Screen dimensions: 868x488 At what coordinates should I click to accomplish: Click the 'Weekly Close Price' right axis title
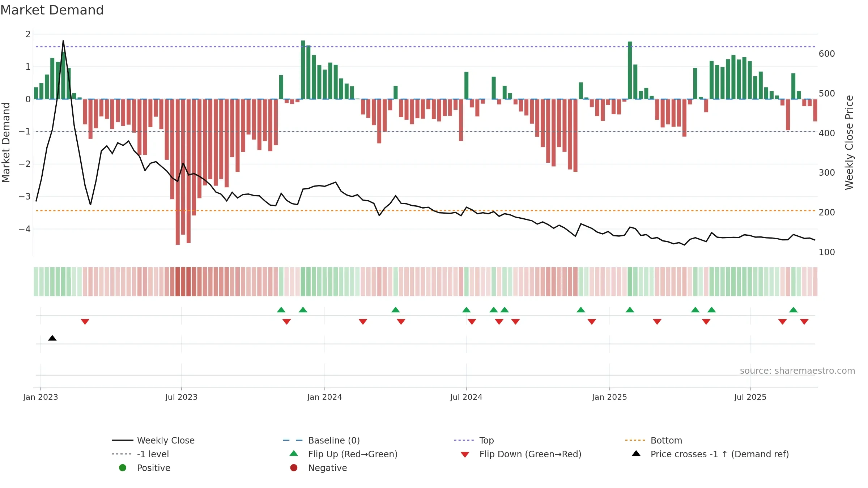coord(849,142)
